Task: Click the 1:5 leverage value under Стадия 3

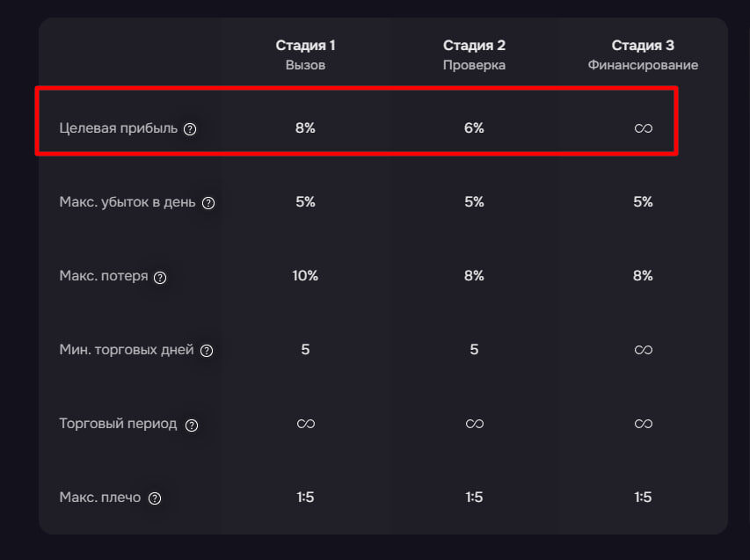Action: 643,498
